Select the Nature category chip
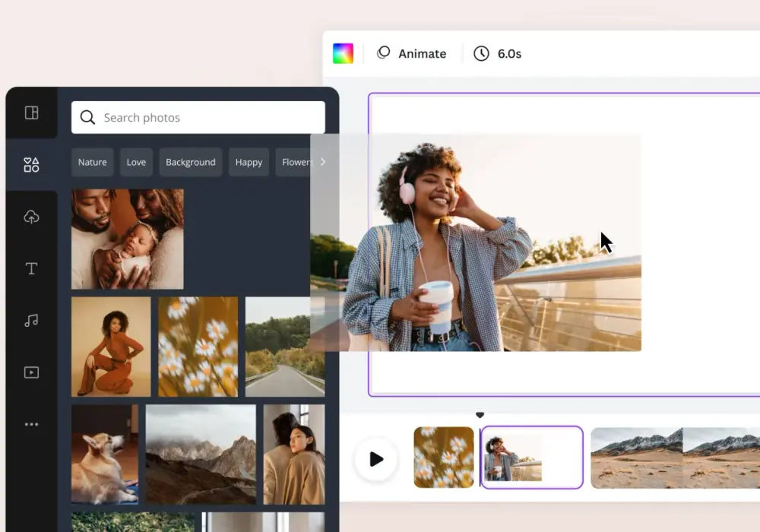 coord(93,162)
